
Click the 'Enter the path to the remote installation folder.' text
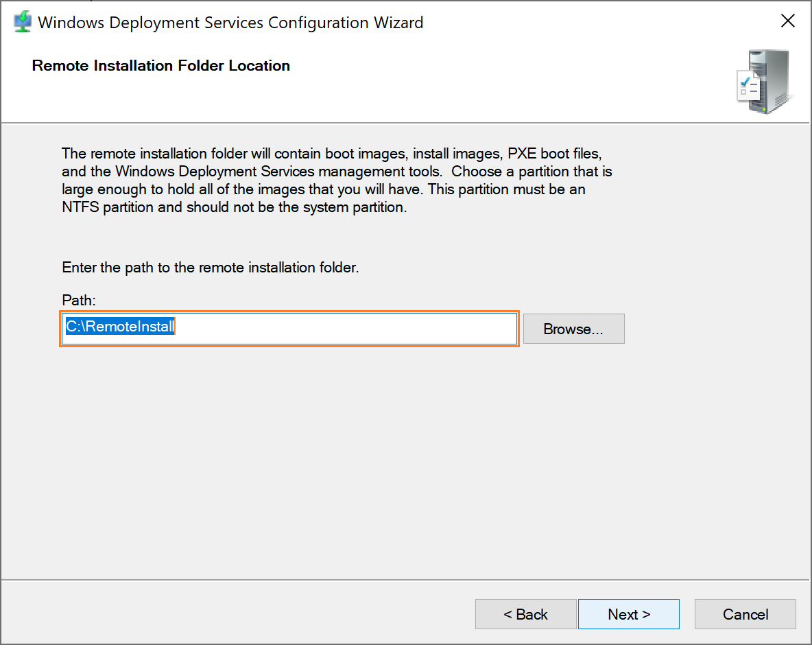(211, 268)
